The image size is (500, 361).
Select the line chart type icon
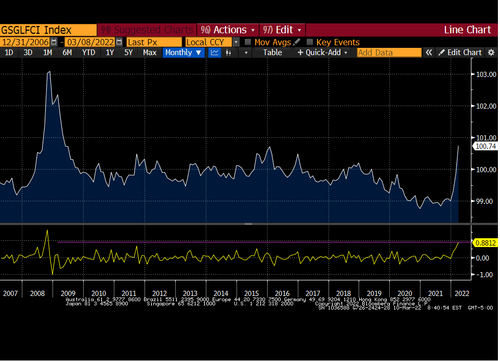(x=215, y=53)
